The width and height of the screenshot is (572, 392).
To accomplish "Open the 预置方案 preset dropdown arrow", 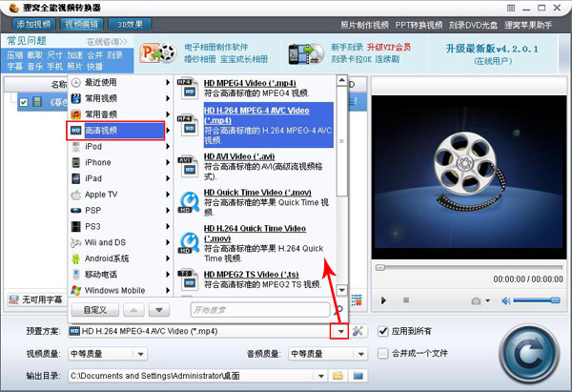I will coord(340,332).
